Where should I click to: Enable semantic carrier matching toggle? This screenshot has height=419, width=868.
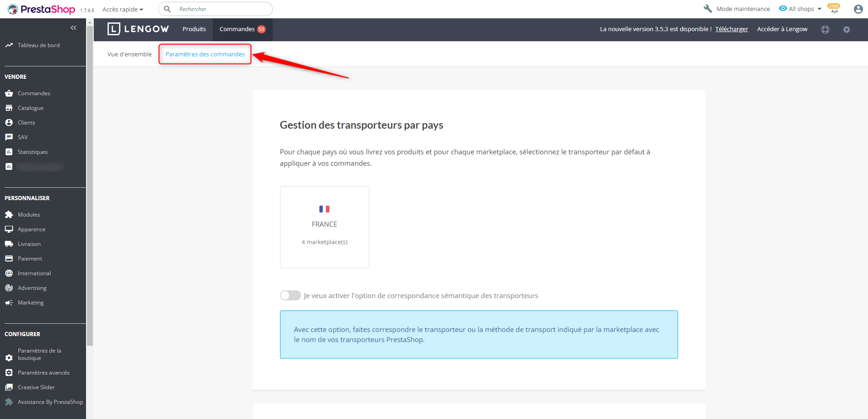(290, 295)
